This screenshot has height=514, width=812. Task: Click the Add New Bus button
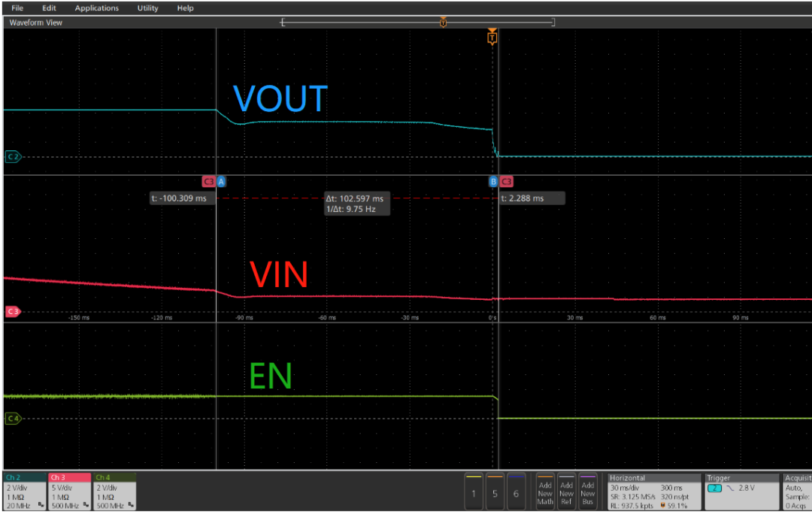tap(588, 492)
